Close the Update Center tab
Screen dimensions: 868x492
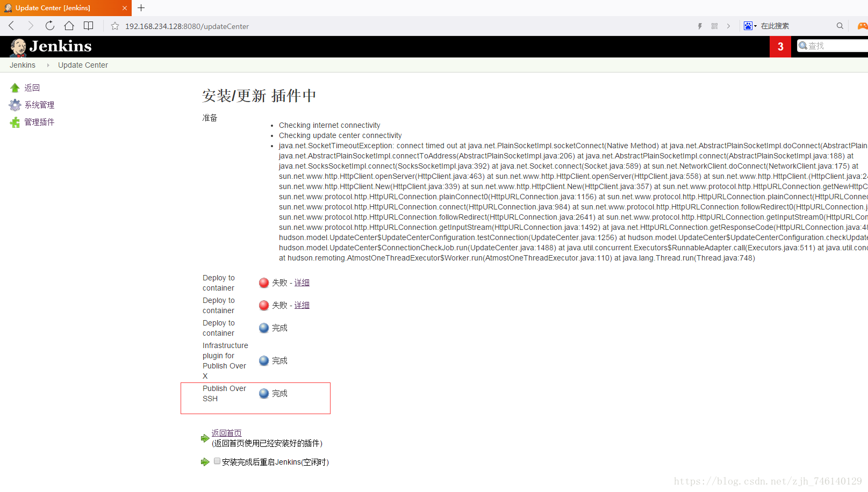(x=125, y=8)
